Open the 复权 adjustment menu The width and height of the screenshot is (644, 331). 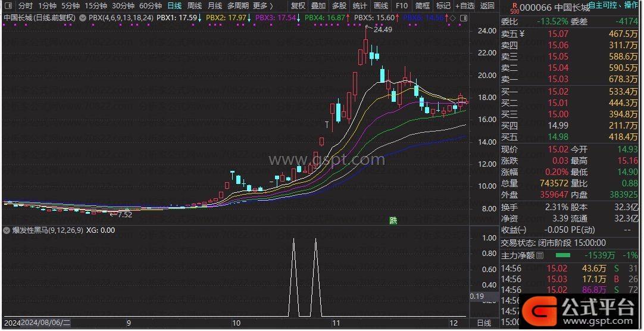[x=298, y=6]
